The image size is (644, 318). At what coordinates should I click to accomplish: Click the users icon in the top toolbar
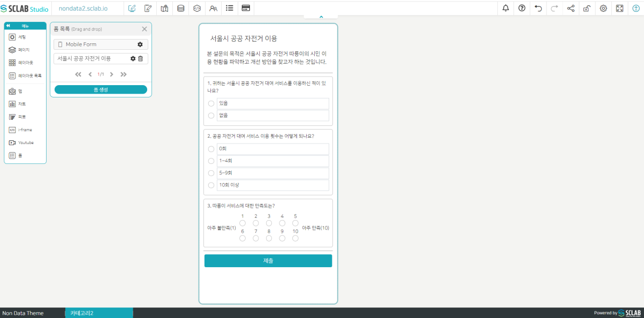[x=214, y=8]
